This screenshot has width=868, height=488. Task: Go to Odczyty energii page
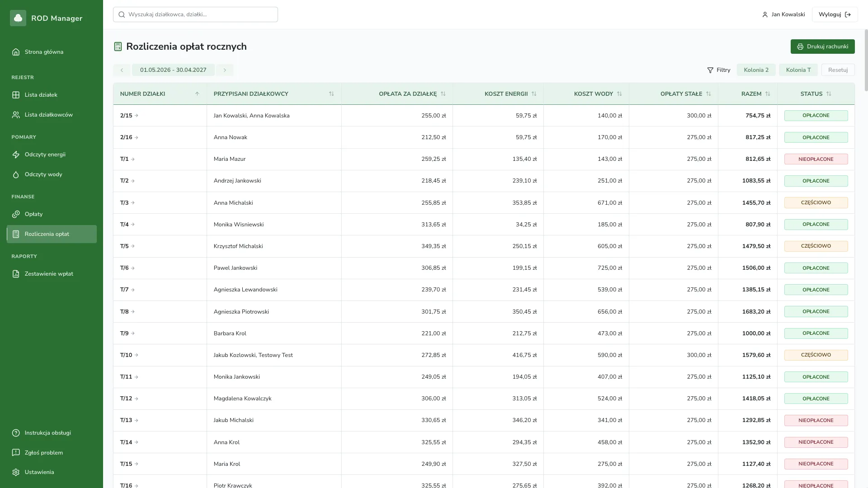tap(52, 155)
